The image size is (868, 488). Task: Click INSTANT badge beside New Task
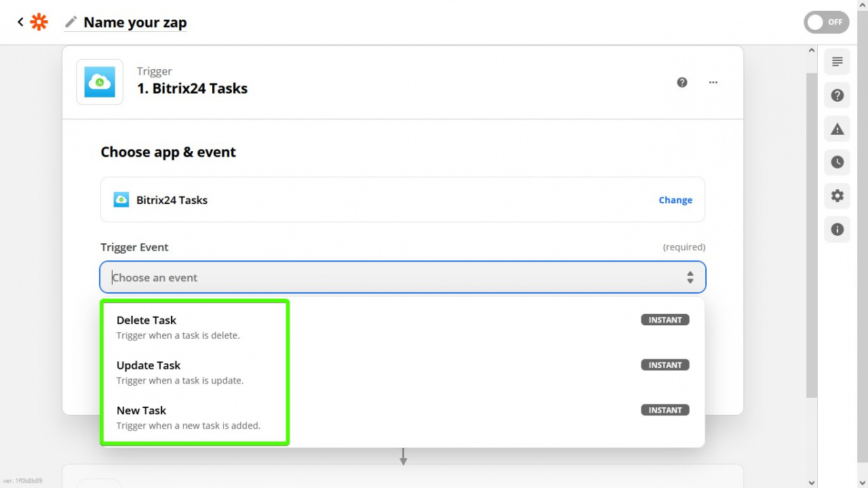click(x=665, y=410)
